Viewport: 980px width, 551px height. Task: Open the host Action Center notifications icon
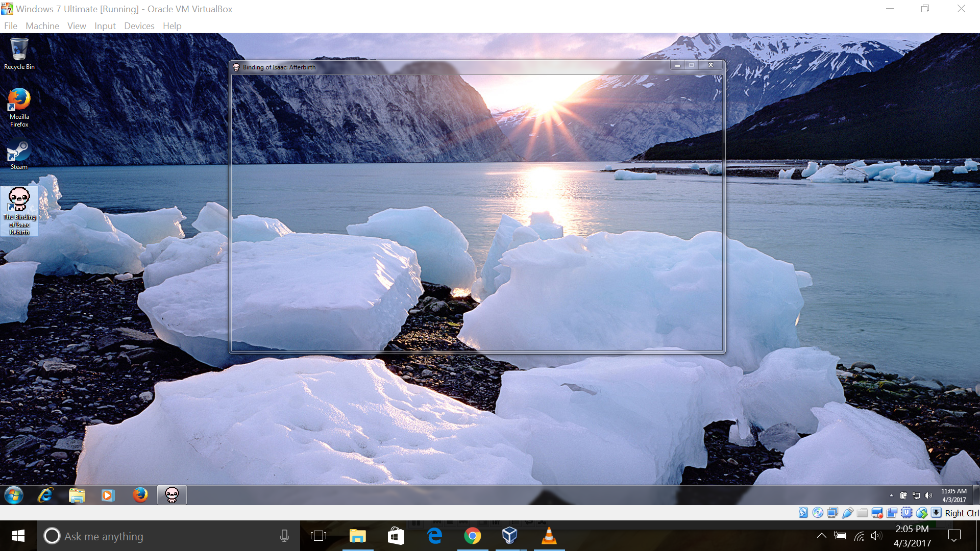click(x=954, y=536)
